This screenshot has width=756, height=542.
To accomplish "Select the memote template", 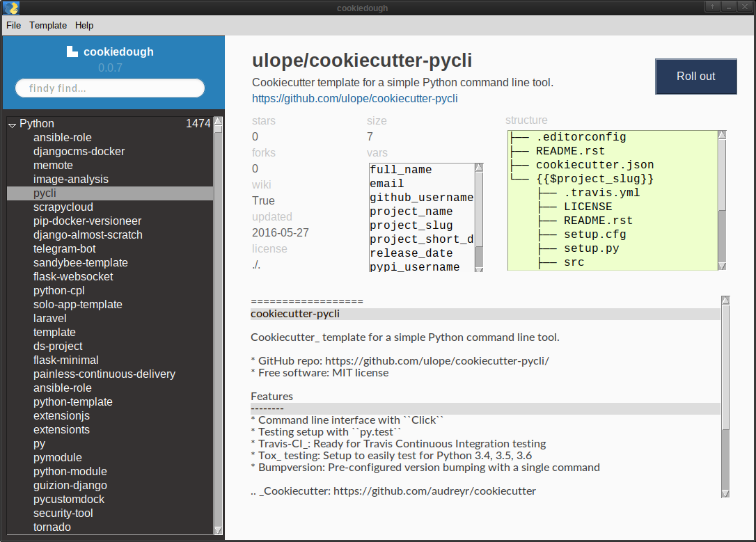I will 53,166.
